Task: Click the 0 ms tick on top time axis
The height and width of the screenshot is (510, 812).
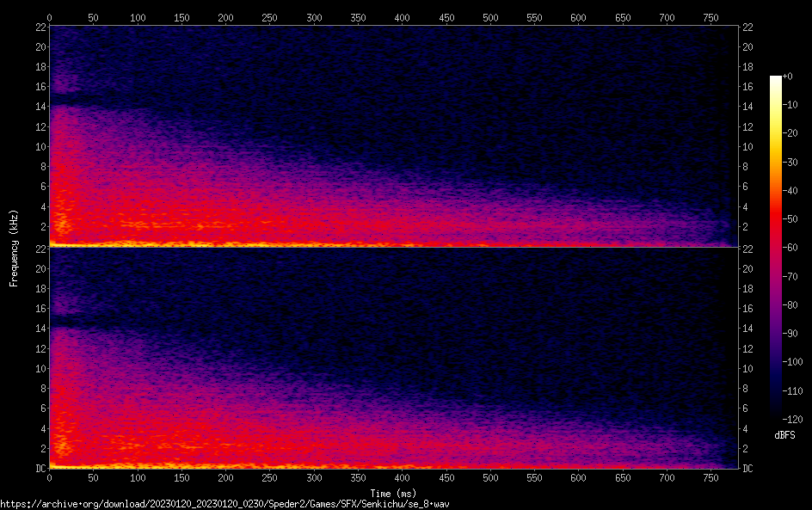Action: [x=49, y=17]
